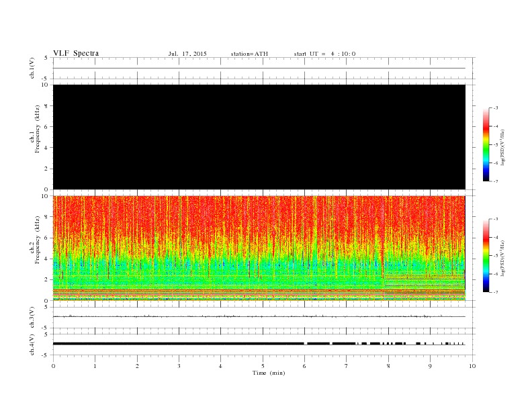Click the "-5" tick on upper color bar
532x411 pixels.
click(x=496, y=145)
